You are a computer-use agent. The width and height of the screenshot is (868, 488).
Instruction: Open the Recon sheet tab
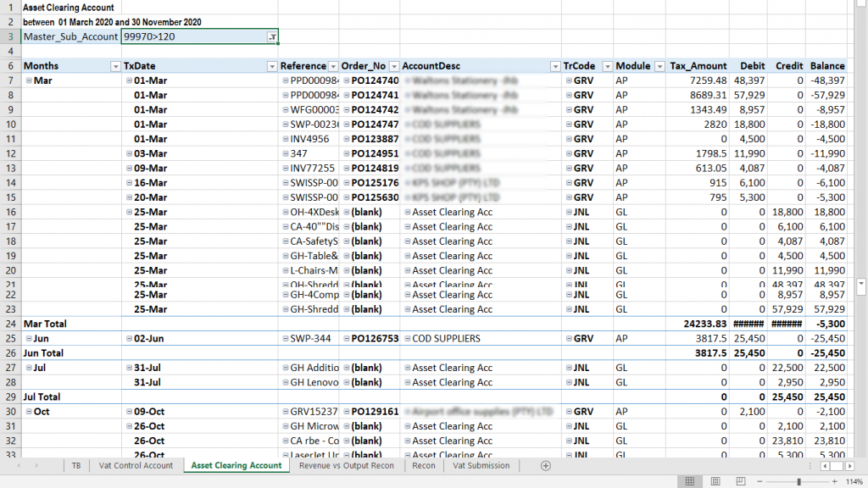coord(424,466)
